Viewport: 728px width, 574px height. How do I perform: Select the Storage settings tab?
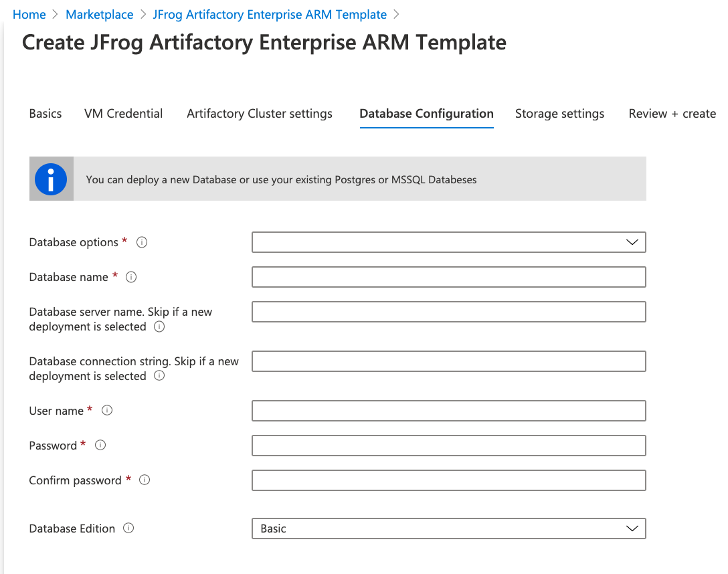pyautogui.click(x=559, y=114)
